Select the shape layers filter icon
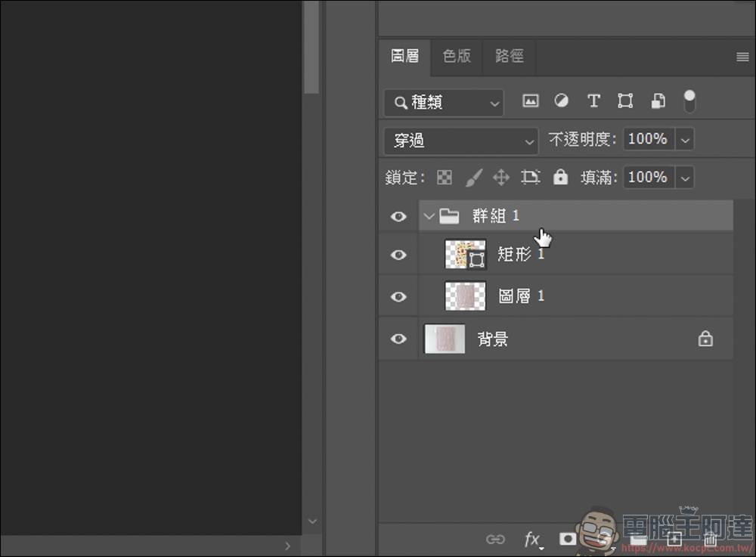 pyautogui.click(x=625, y=101)
